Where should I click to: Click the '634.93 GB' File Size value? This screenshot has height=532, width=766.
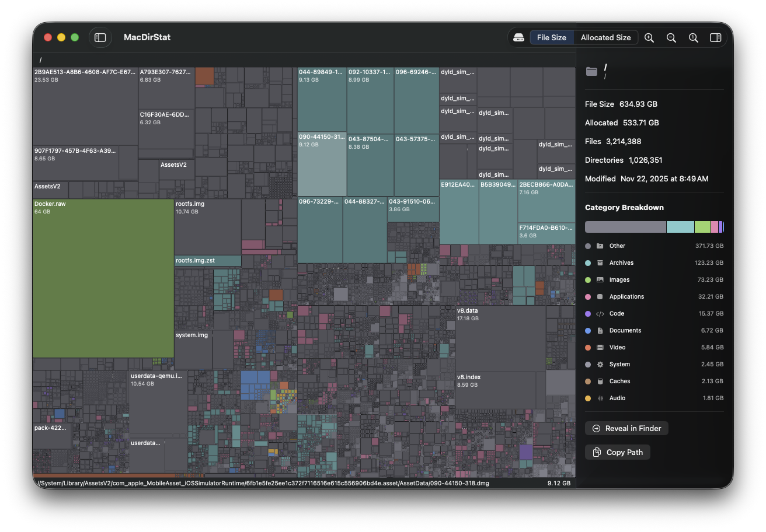click(638, 104)
